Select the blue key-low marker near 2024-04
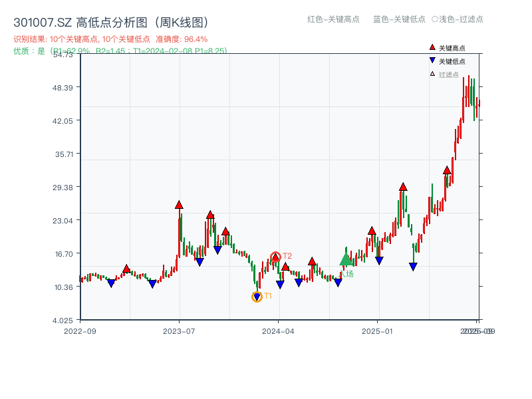This screenshot has width=532, height=399. click(x=280, y=282)
